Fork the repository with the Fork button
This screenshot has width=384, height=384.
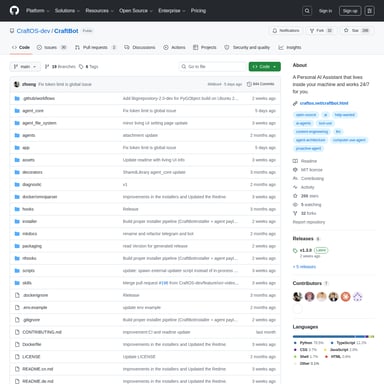click(321, 30)
